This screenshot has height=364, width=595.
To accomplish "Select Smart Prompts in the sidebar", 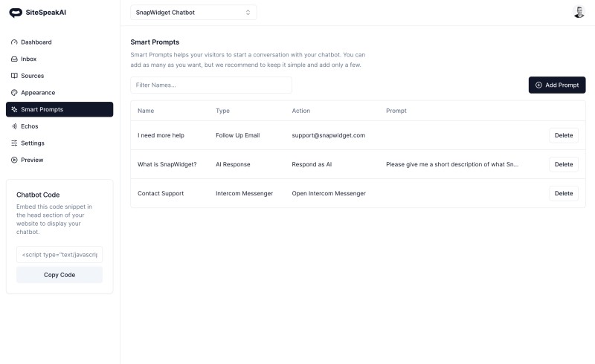I will [59, 109].
